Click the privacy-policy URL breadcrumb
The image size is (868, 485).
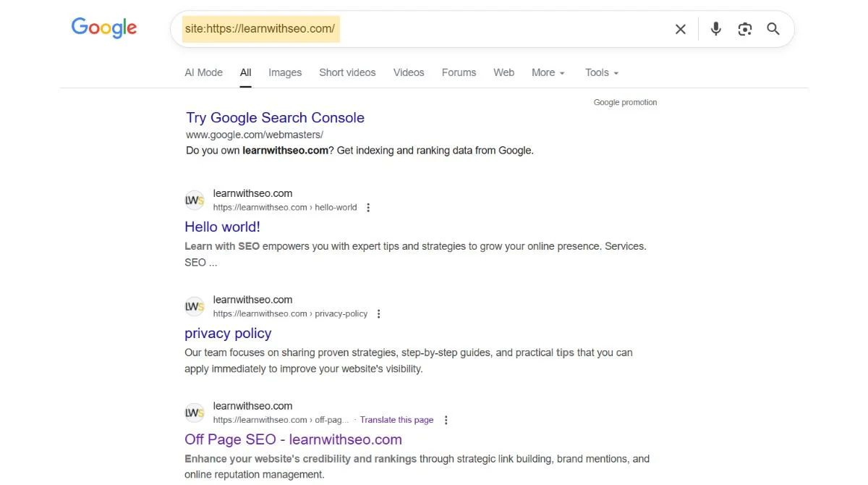click(x=290, y=313)
